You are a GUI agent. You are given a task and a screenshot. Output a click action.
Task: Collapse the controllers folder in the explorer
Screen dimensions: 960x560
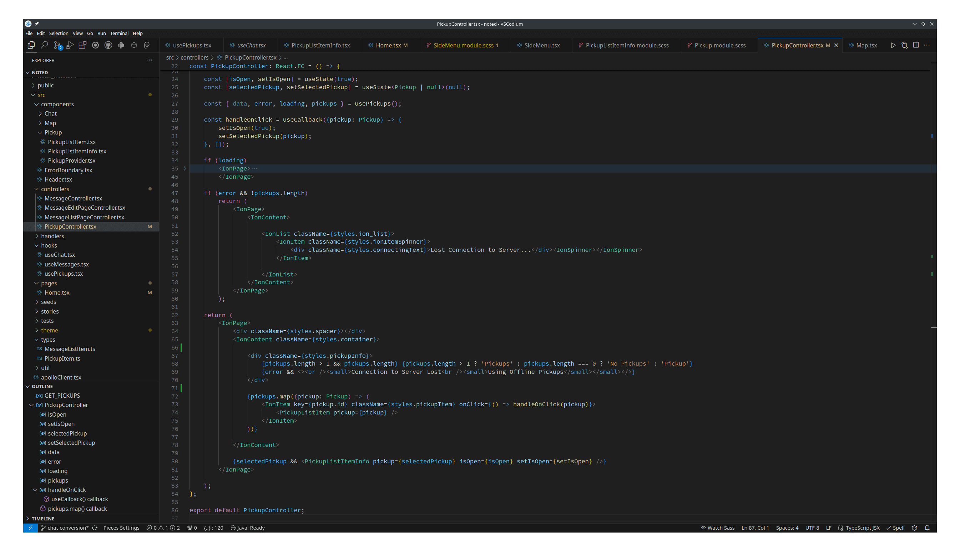pyautogui.click(x=55, y=189)
